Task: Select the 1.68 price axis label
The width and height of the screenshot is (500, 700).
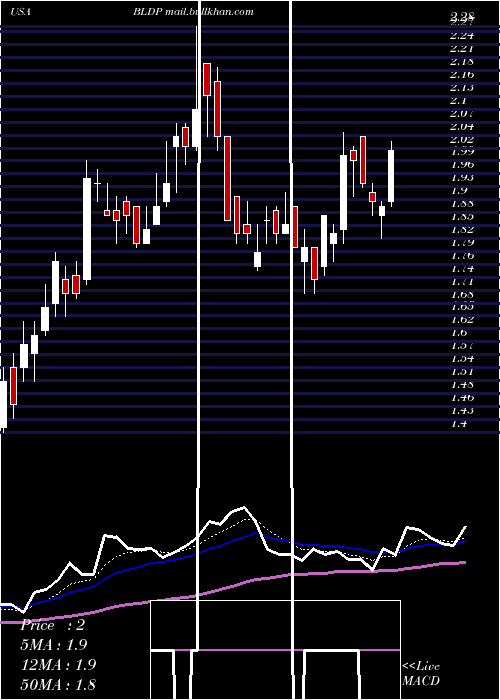Action: (x=462, y=294)
